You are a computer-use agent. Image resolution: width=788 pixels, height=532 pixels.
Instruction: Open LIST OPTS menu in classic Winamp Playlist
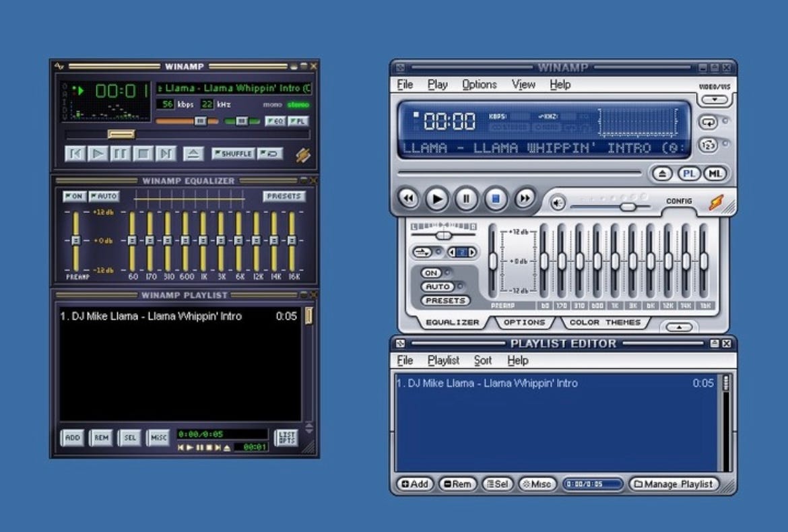click(x=286, y=438)
